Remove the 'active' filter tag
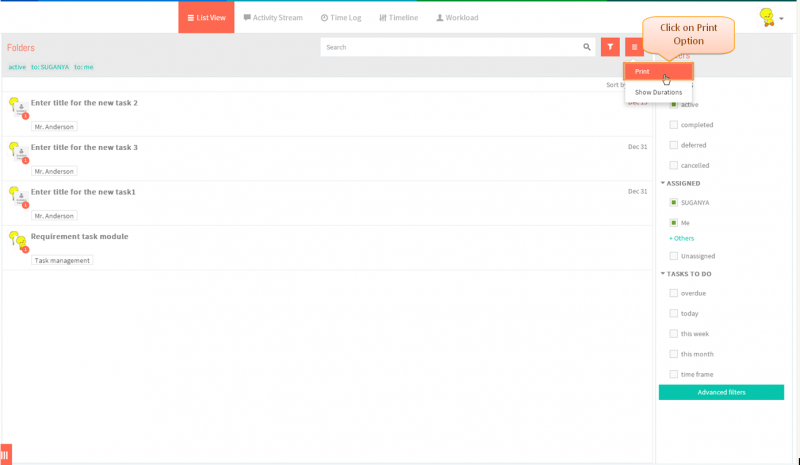This screenshot has height=465, width=800. 17,67
